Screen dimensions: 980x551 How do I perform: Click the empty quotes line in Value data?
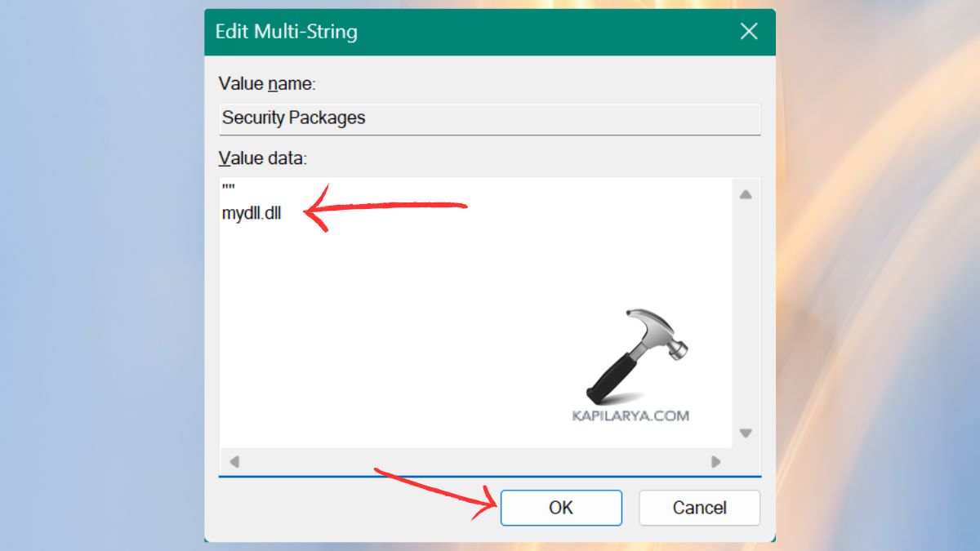click(x=227, y=188)
